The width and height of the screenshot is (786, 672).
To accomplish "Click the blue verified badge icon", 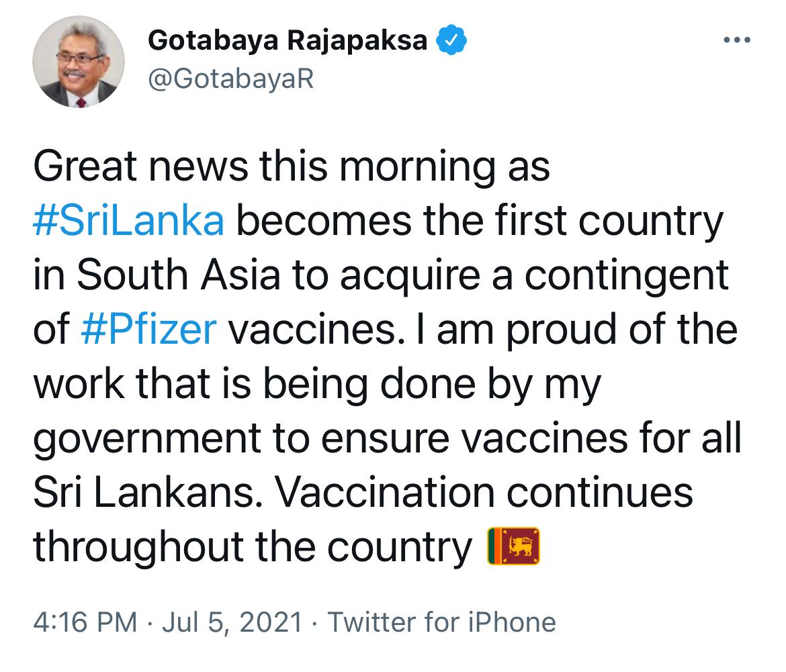I will (x=451, y=40).
